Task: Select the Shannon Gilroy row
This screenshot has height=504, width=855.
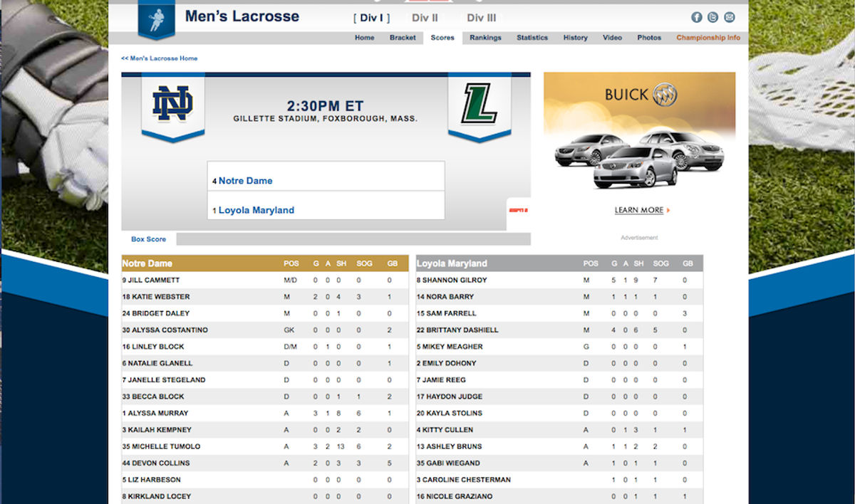Action: pyautogui.click(x=559, y=280)
